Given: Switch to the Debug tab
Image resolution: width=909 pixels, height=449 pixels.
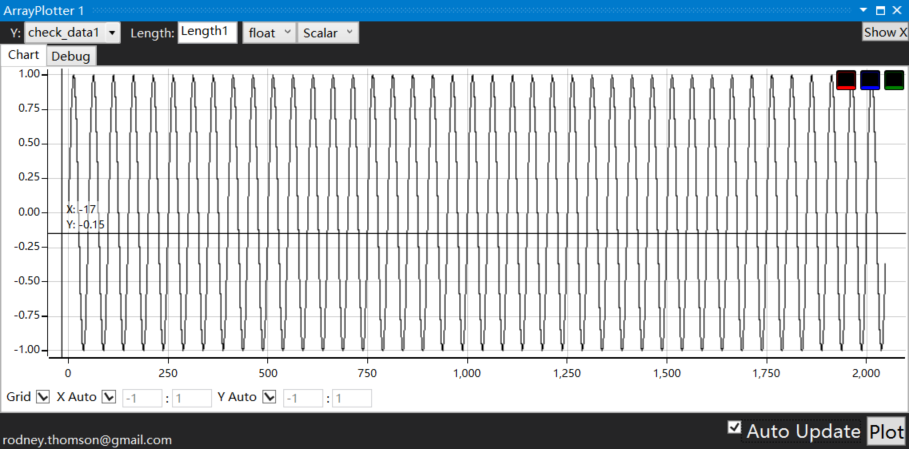Looking at the screenshot, I should point(71,56).
